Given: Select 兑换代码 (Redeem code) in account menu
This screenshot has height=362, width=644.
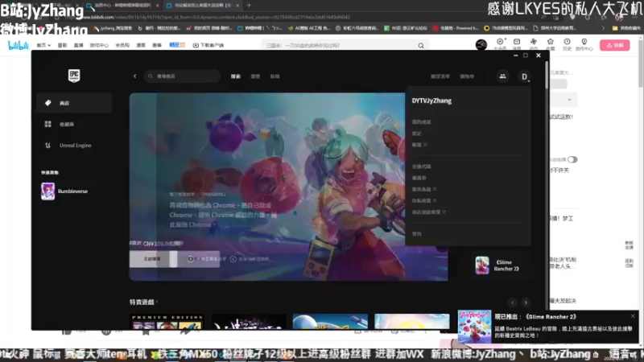Looking at the screenshot, I should click(x=421, y=167).
